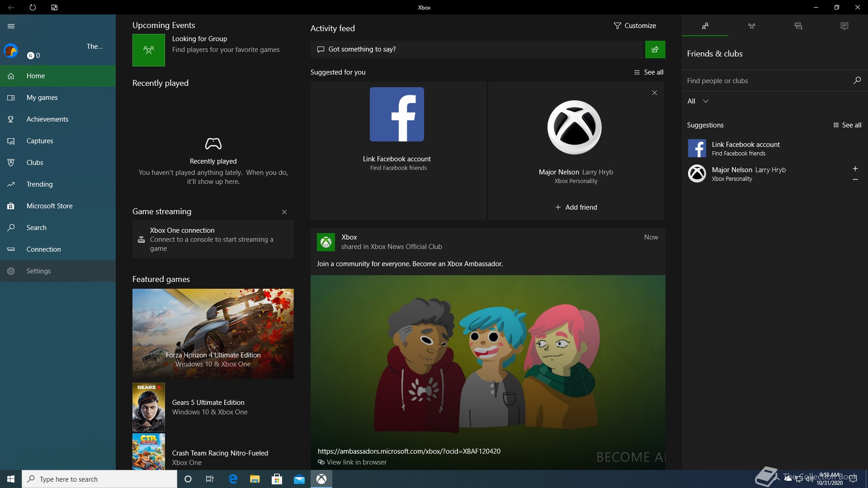
Task: Click 'Find Facebook friends' in Suggestions
Action: (738, 154)
